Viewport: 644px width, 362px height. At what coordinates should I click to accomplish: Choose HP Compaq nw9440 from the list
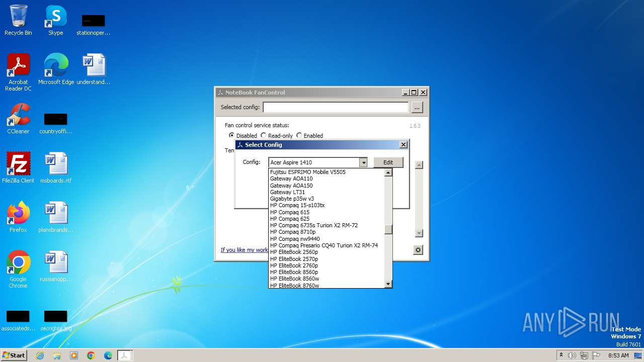[x=327, y=239]
